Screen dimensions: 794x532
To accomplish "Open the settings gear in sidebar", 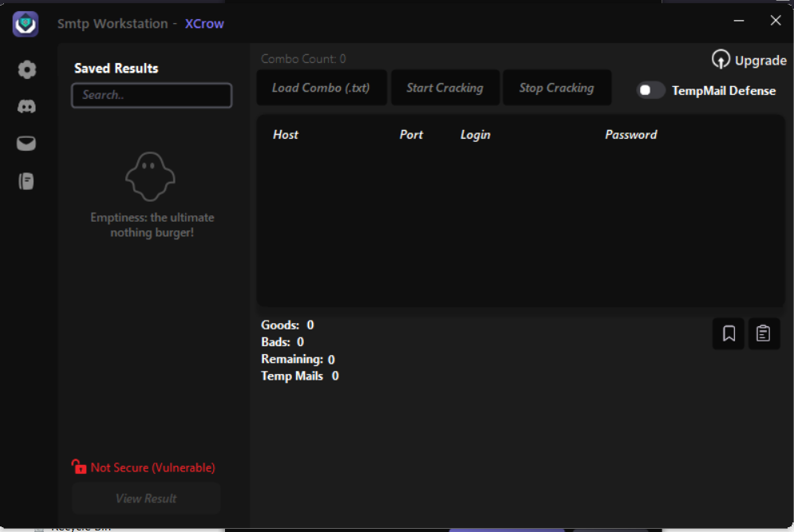I will (27, 69).
